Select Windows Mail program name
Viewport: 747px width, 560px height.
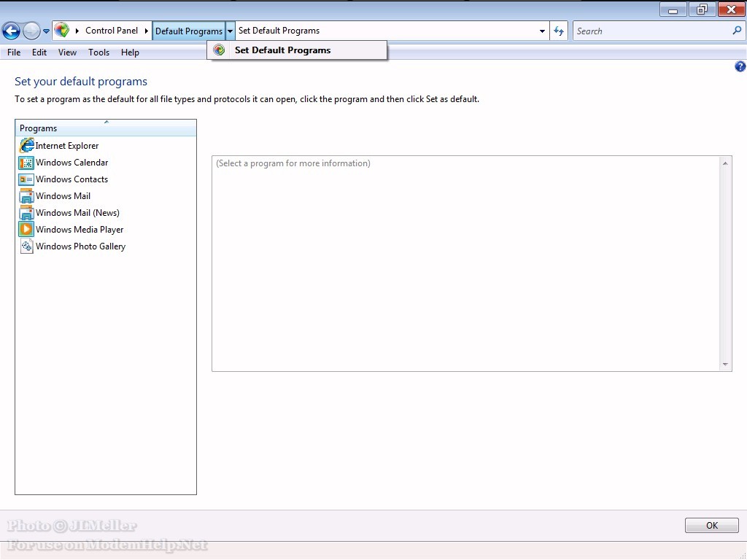63,195
